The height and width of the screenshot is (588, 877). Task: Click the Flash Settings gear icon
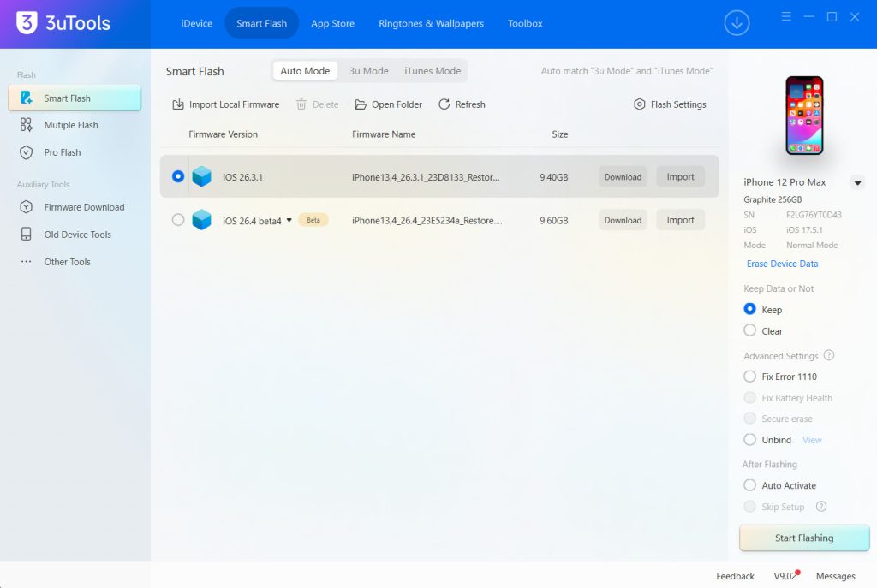639,104
